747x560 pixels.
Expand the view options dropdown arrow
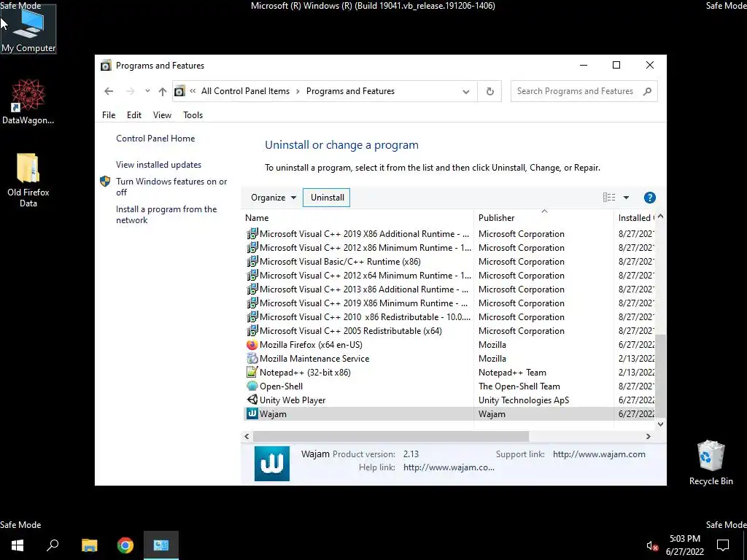(x=626, y=198)
